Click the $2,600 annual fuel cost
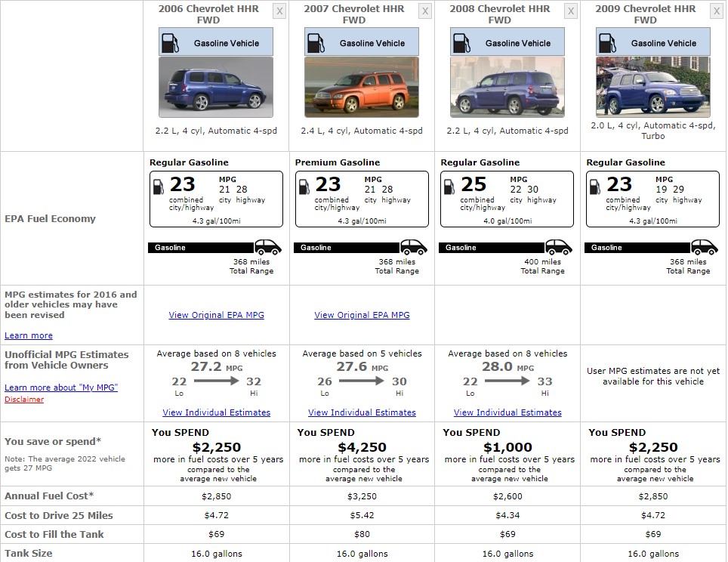 pos(508,496)
